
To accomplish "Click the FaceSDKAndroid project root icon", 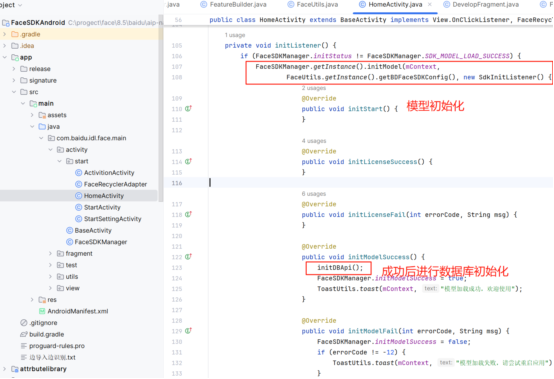I will click(x=5, y=23).
